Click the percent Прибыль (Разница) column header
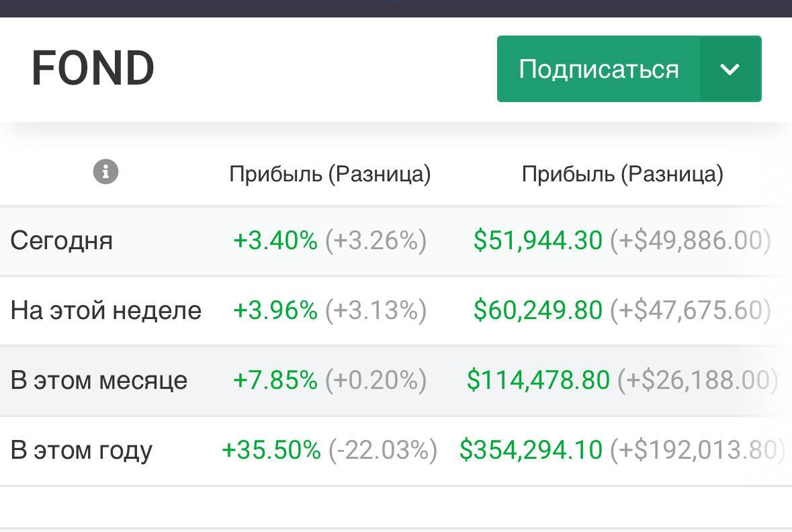 coord(330,174)
